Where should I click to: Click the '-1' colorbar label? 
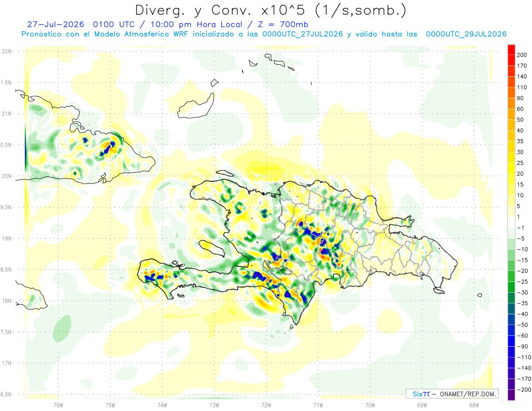tap(520, 227)
